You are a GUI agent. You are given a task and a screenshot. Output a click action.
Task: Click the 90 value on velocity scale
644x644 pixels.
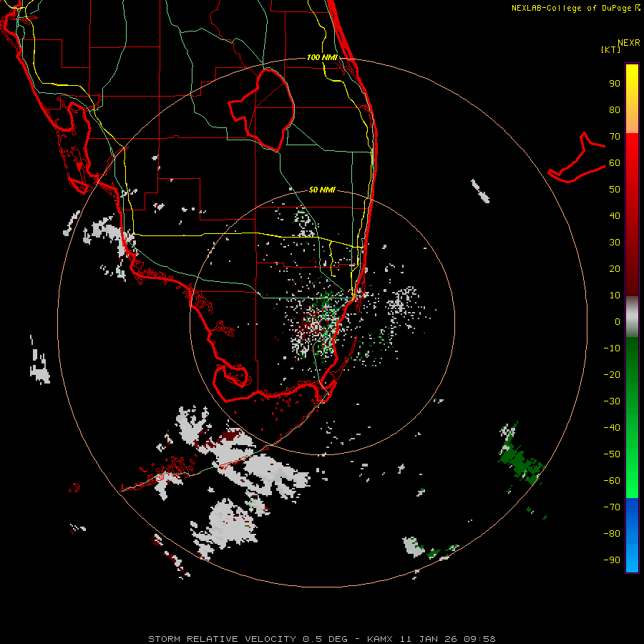click(615, 84)
